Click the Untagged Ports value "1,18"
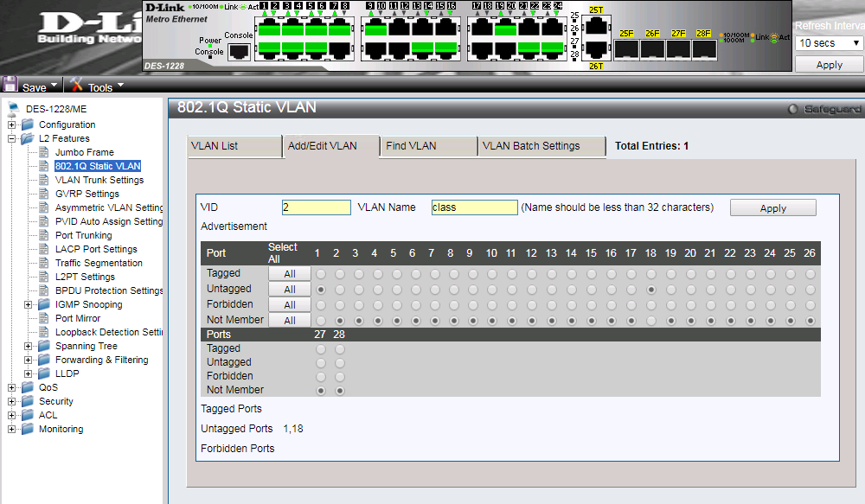Viewport: 865px width, 504px height. click(x=293, y=429)
